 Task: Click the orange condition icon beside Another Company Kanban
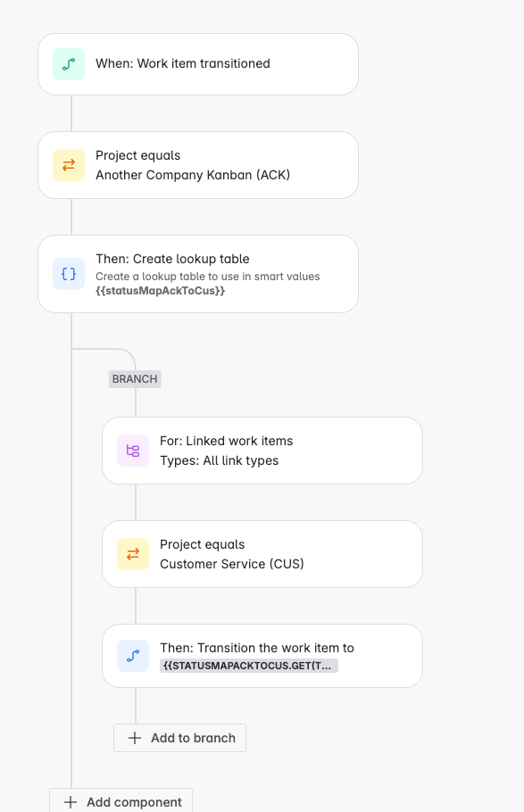tap(69, 165)
